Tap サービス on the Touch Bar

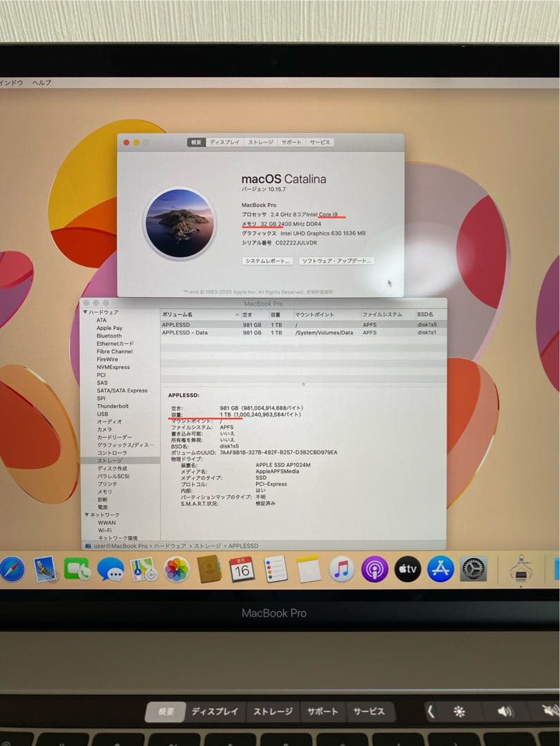(369, 711)
